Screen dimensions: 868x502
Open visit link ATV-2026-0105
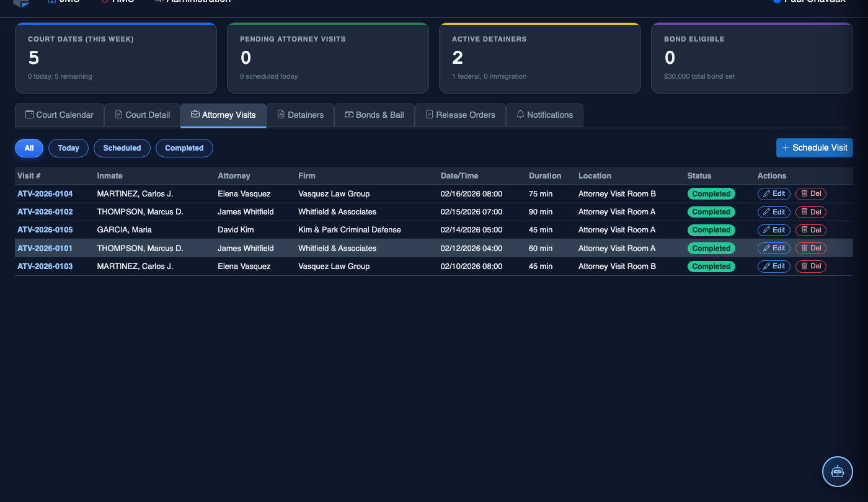click(45, 230)
